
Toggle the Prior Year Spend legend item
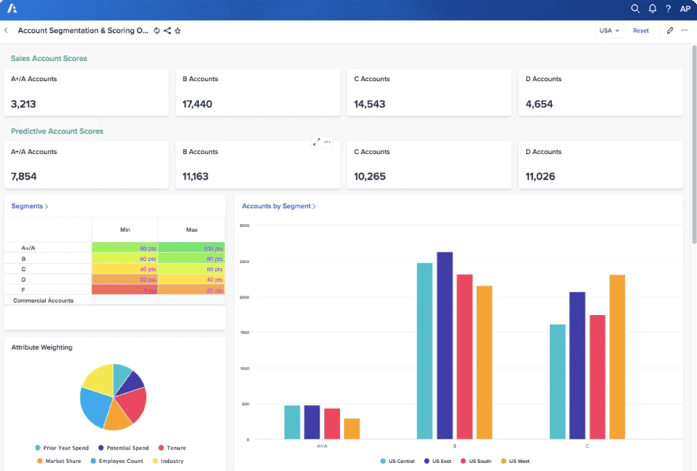point(62,448)
